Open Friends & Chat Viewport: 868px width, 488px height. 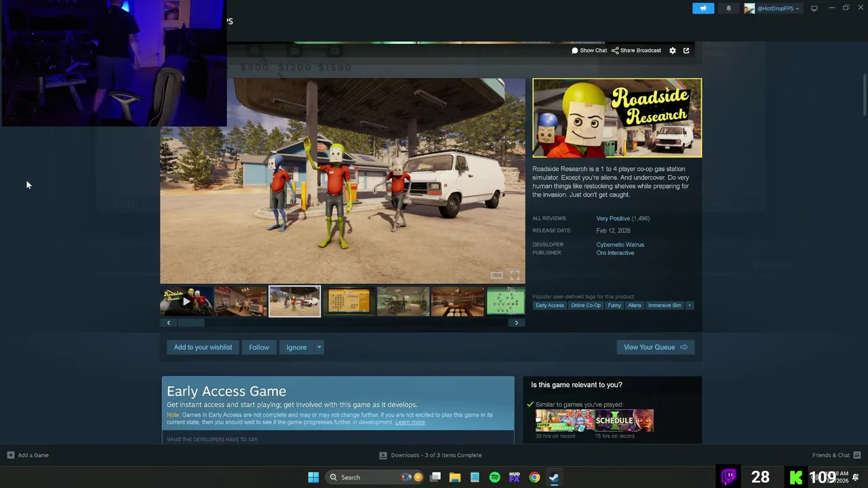coord(836,455)
